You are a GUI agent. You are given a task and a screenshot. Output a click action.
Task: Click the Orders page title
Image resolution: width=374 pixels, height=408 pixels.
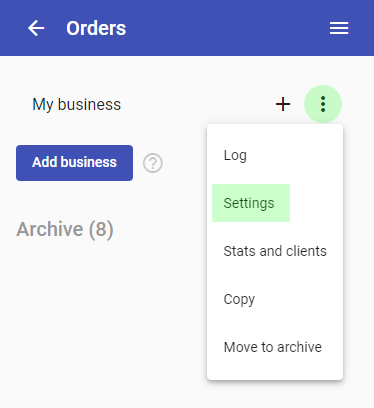coord(96,28)
